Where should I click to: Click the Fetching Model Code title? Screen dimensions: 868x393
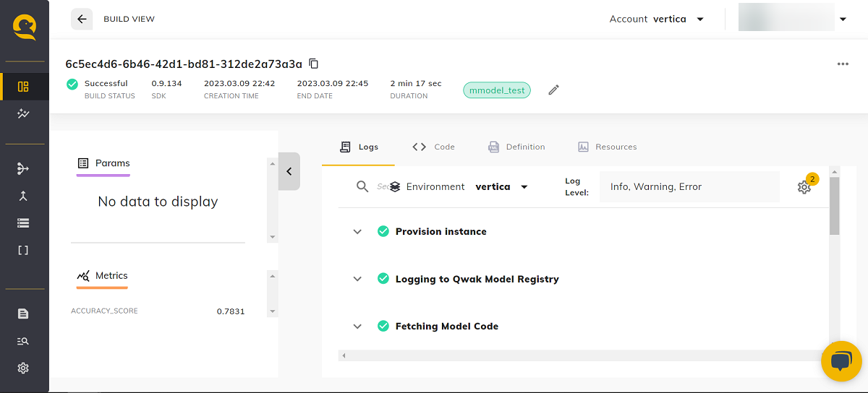tap(447, 327)
